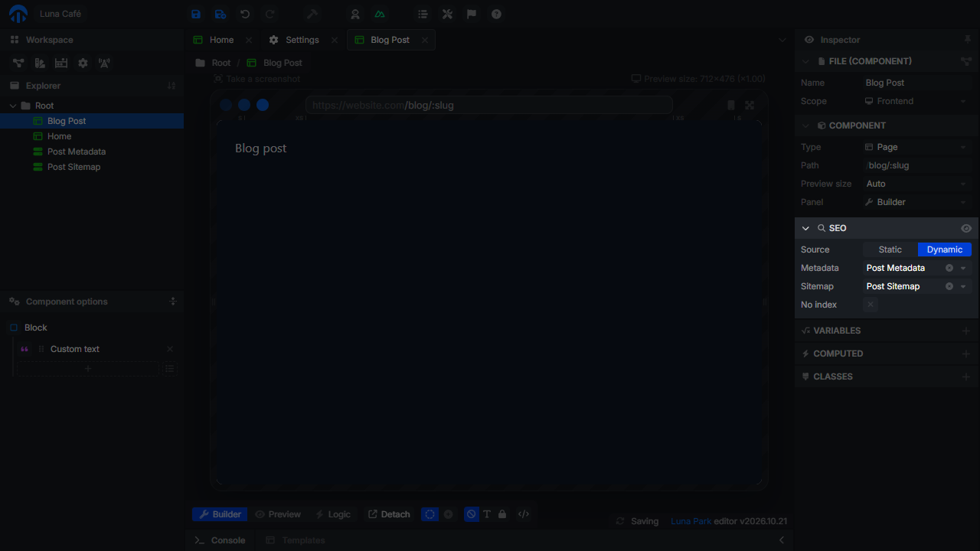
Task: Open the Templates tab at the bottom
Action: (x=296, y=540)
